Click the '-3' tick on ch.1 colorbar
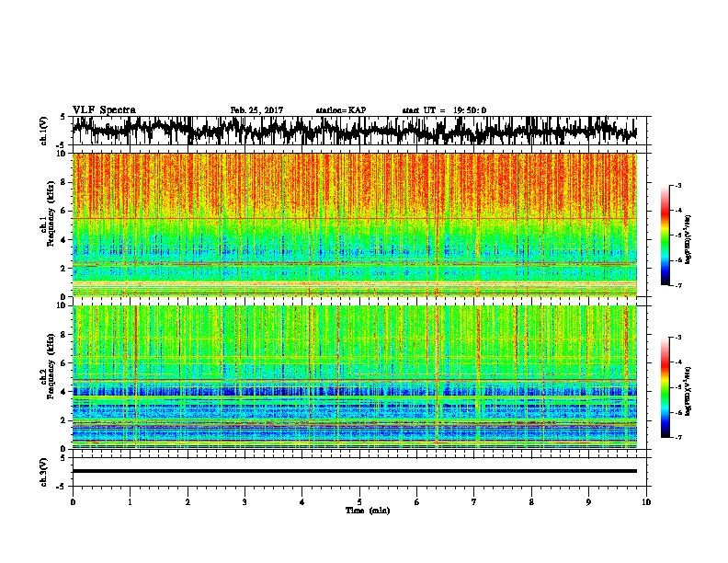This screenshot has height=563, width=728. 677,185
